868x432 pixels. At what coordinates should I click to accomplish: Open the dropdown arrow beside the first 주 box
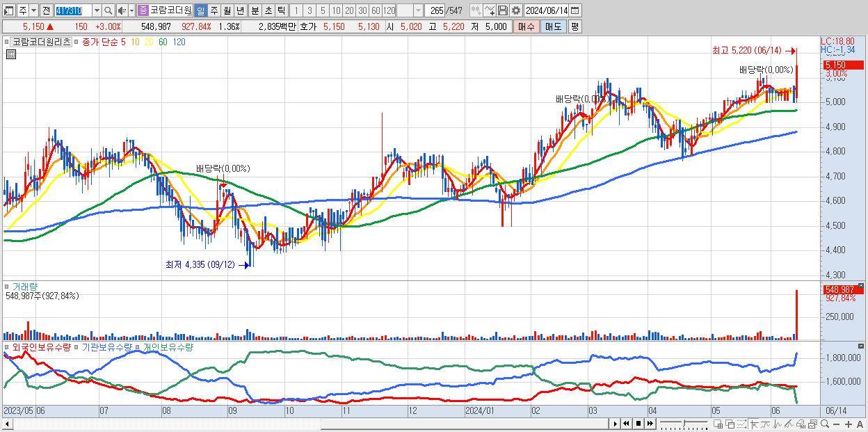pyautogui.click(x=33, y=10)
